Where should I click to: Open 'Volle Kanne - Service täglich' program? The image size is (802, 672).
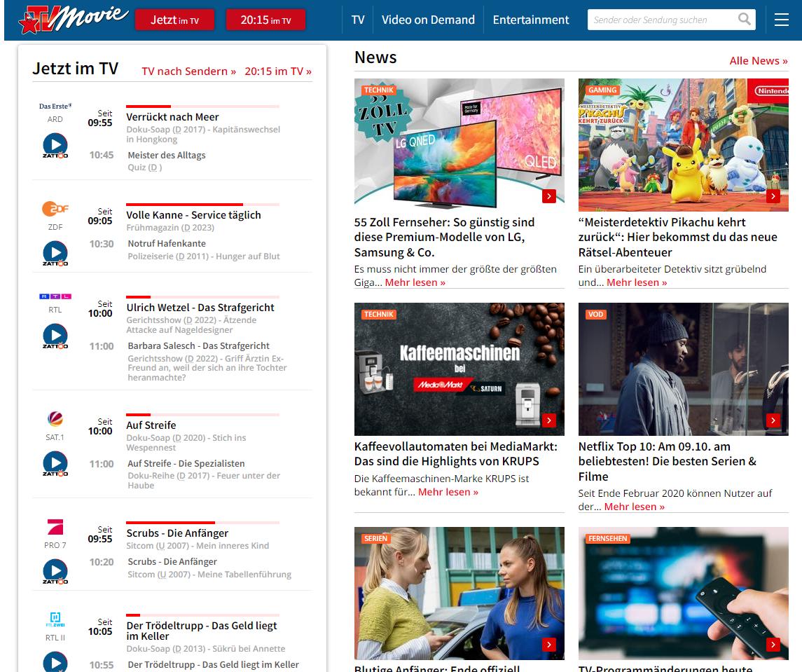(x=194, y=215)
